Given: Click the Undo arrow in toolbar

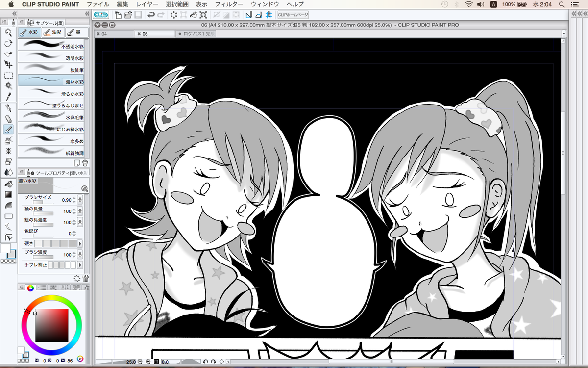Looking at the screenshot, I should click(151, 15).
